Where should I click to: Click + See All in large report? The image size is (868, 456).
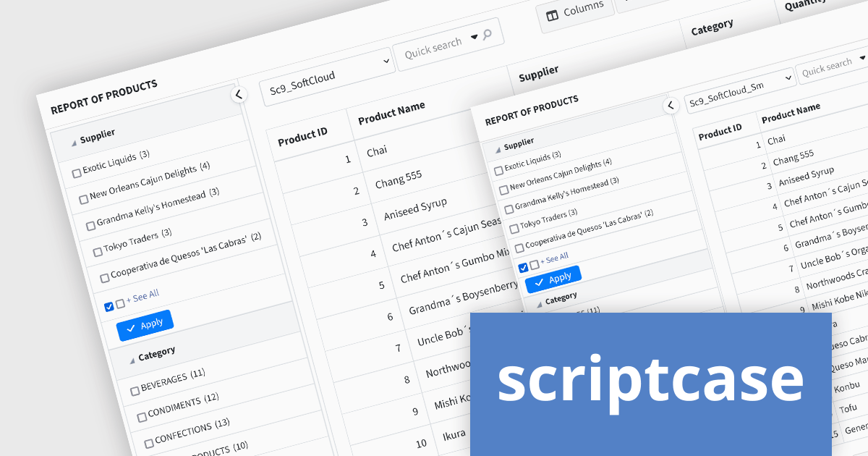coord(142,297)
